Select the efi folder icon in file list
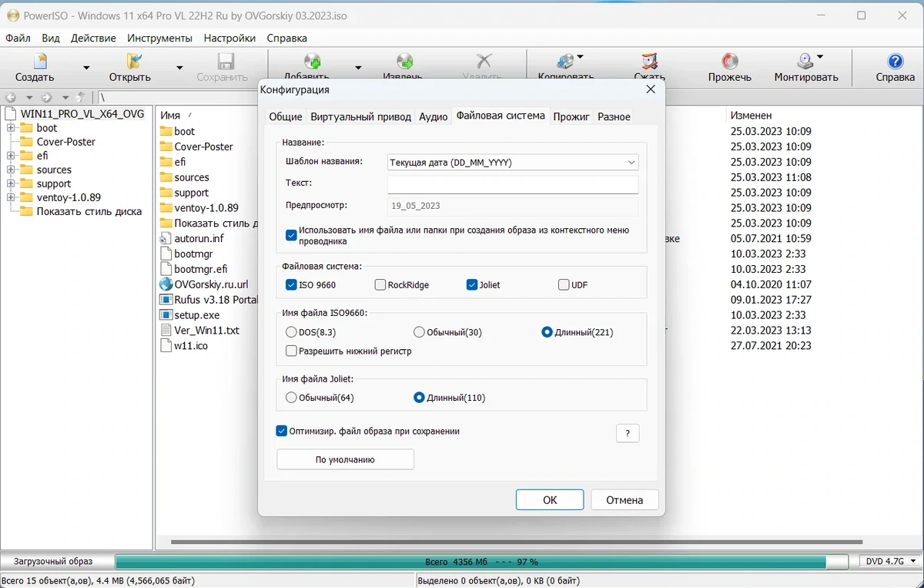 coord(166,162)
